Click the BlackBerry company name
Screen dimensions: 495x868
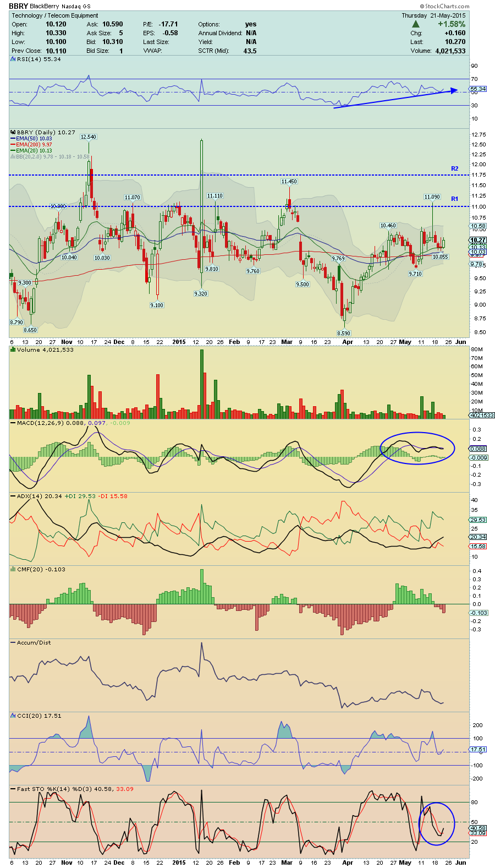44,7
